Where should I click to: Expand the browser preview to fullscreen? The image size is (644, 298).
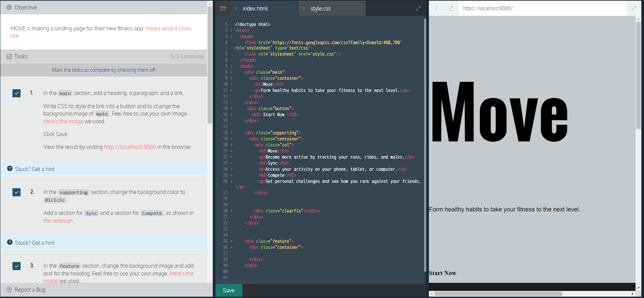tap(634, 8)
